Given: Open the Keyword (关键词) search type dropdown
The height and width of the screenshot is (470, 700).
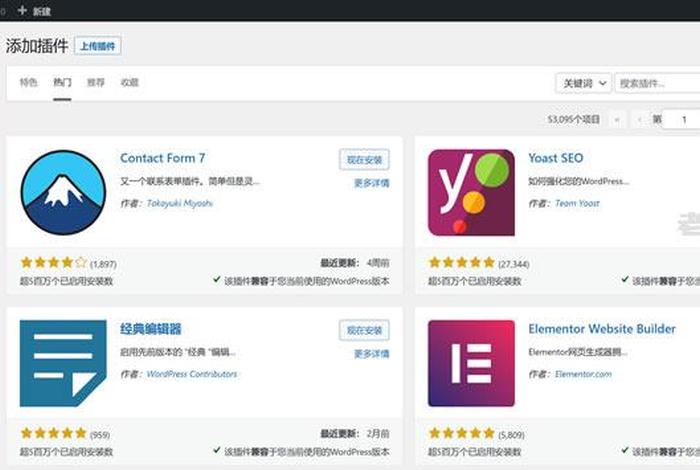Looking at the screenshot, I should click(x=583, y=83).
